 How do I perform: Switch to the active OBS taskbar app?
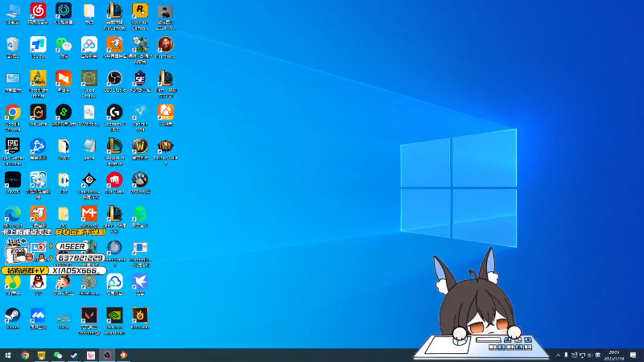click(x=107, y=355)
